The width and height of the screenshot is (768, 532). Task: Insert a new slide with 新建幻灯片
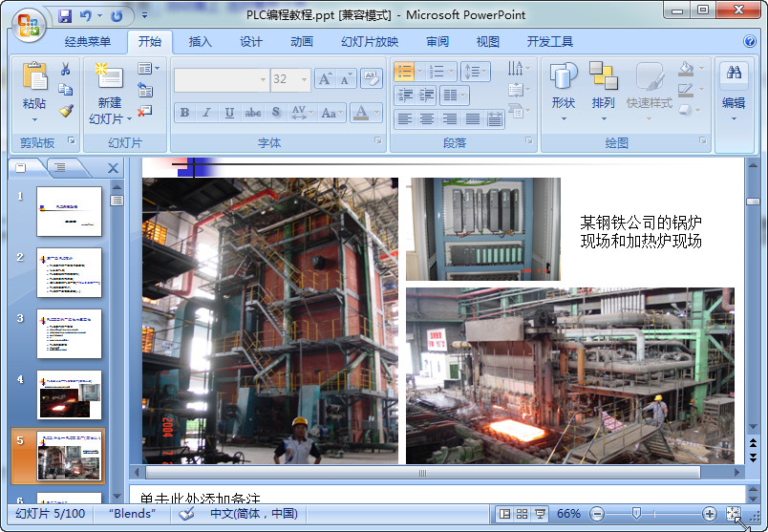[110, 93]
